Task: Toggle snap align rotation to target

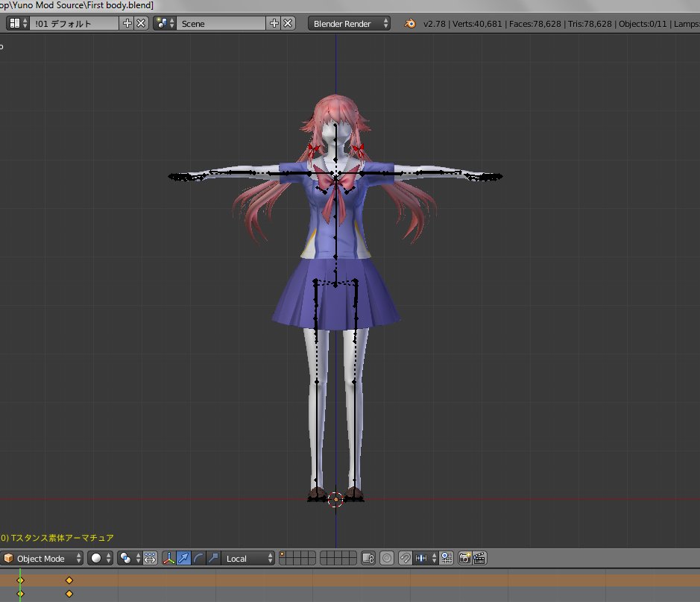Action: click(447, 558)
